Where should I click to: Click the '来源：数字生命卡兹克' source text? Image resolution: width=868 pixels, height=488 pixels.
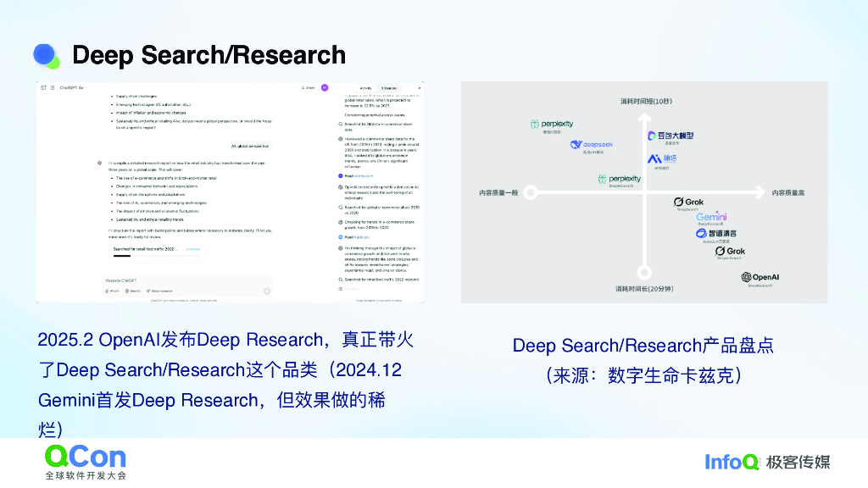(643, 375)
